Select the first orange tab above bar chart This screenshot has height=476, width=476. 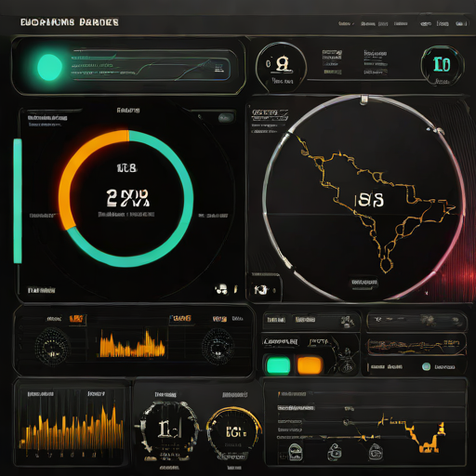pos(76,319)
